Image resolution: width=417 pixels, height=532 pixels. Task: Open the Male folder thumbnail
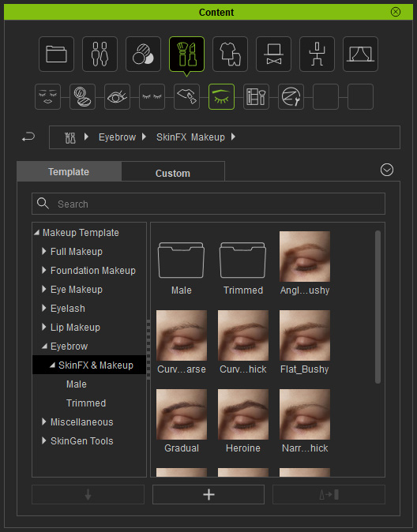point(182,260)
